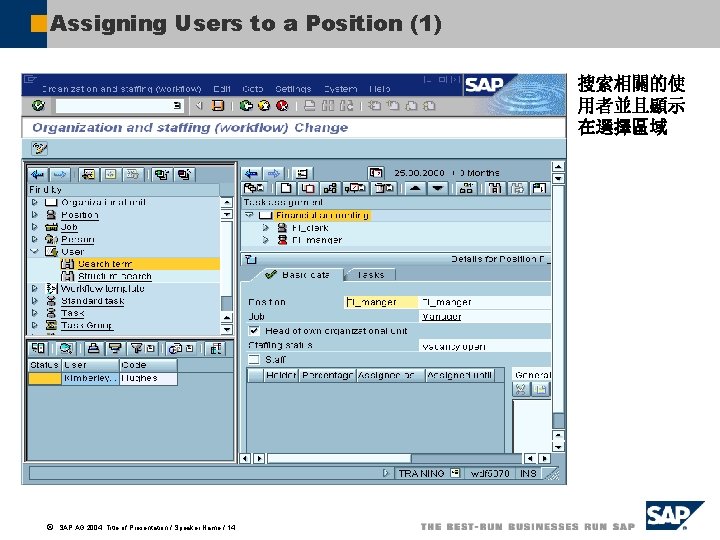Collapse the User node in Find by
Screen dimensions: 720x540
tap(34, 252)
